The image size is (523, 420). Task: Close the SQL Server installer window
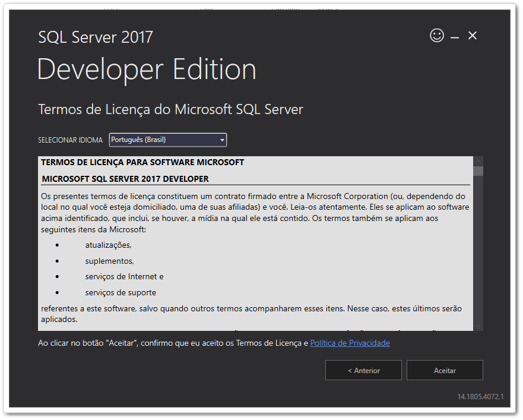point(473,36)
